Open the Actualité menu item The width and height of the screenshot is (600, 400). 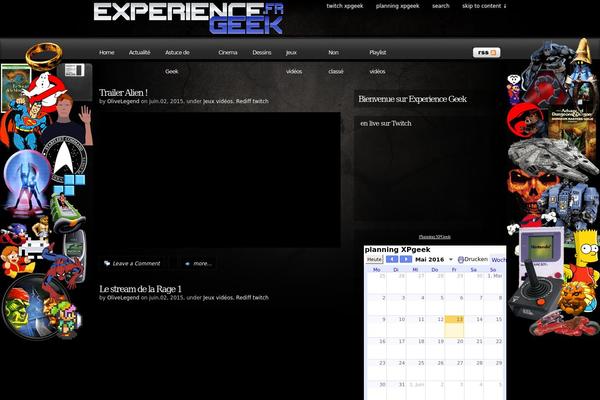point(140,52)
